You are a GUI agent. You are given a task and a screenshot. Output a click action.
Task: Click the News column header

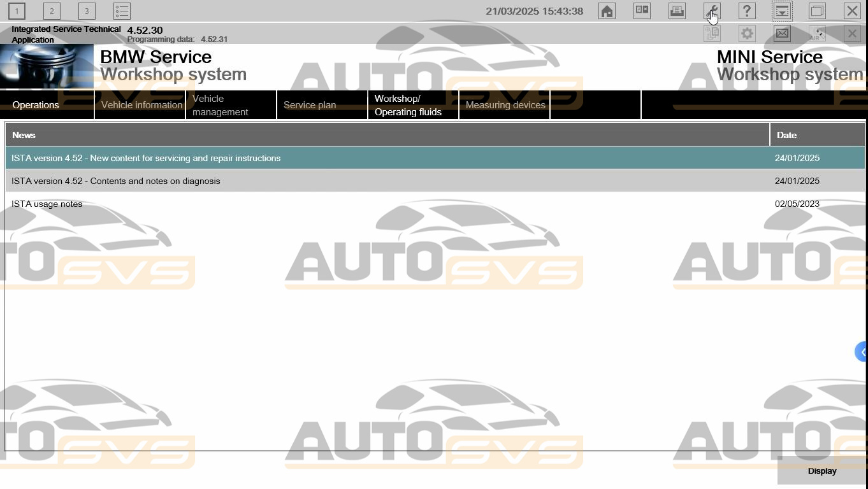click(x=387, y=135)
